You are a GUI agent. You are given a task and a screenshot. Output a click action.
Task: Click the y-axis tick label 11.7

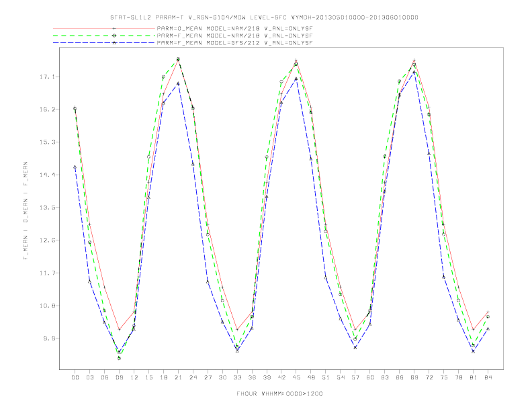point(46,273)
